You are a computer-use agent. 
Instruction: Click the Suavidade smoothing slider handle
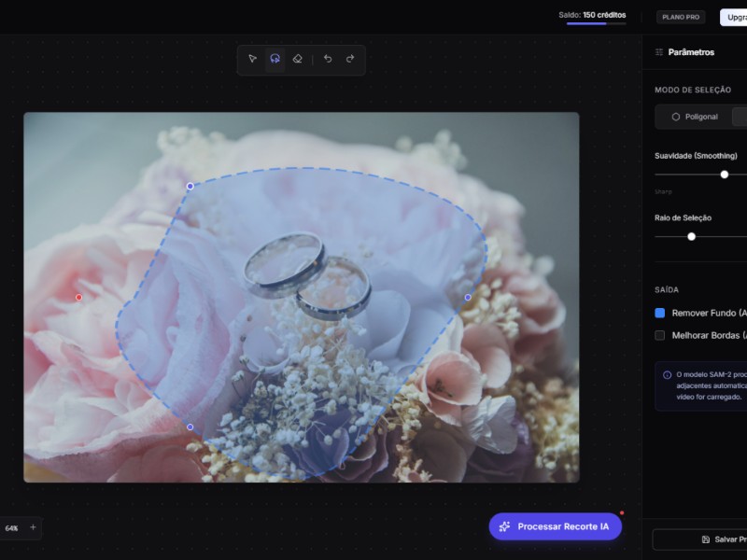725,175
